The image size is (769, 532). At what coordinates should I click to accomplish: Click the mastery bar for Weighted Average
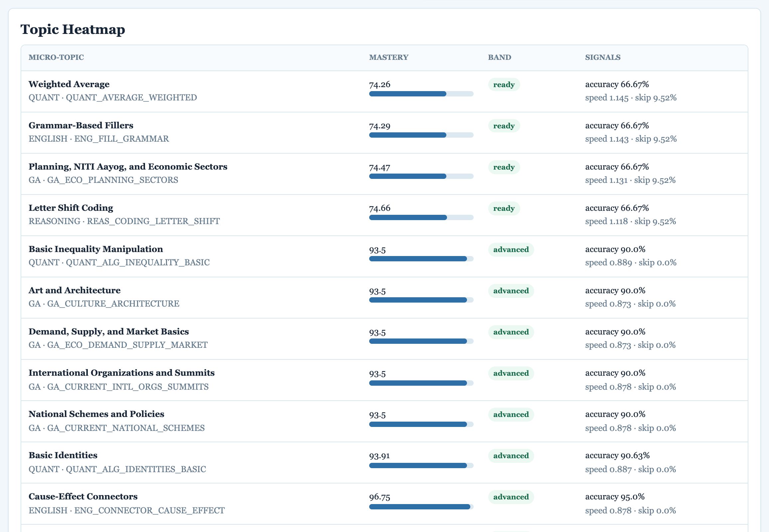click(421, 94)
